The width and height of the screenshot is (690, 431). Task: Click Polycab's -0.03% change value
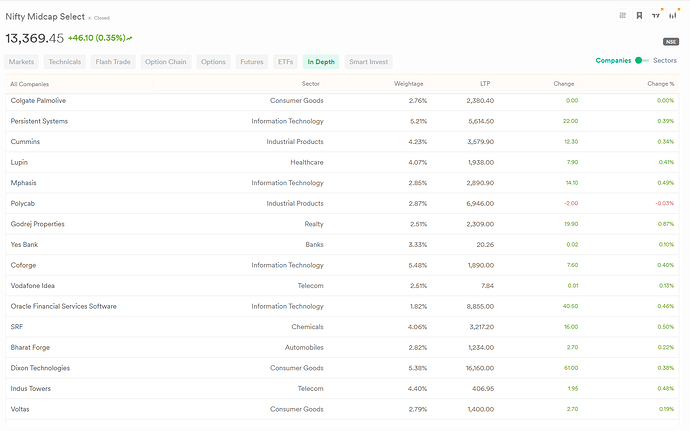click(x=664, y=203)
